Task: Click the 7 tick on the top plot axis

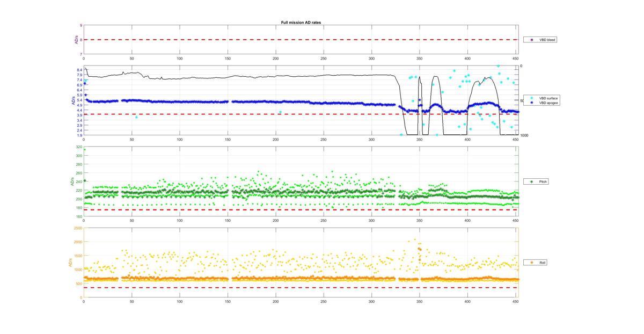Action: click(81, 54)
